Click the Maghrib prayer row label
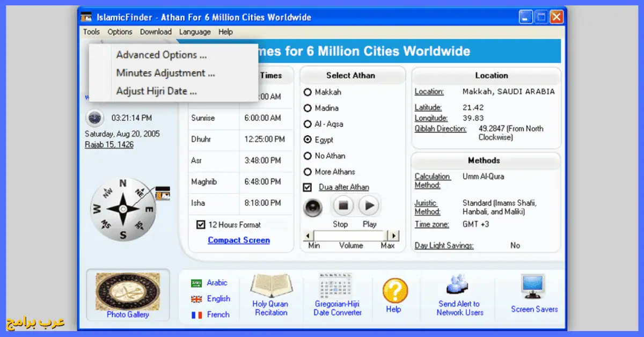 click(204, 182)
